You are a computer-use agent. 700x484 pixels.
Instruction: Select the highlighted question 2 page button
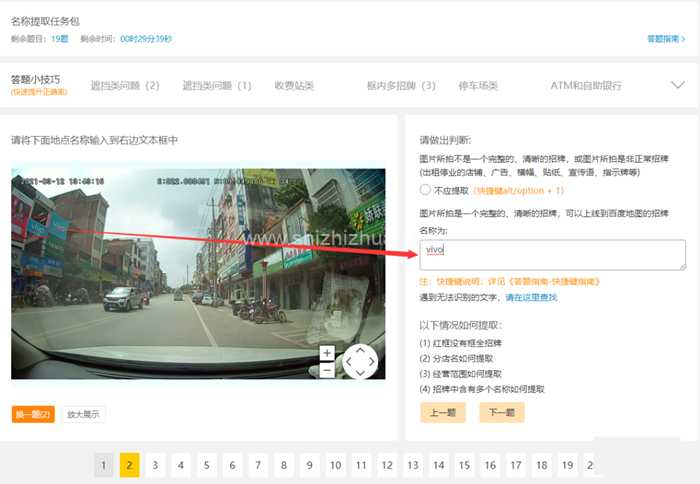click(129, 465)
